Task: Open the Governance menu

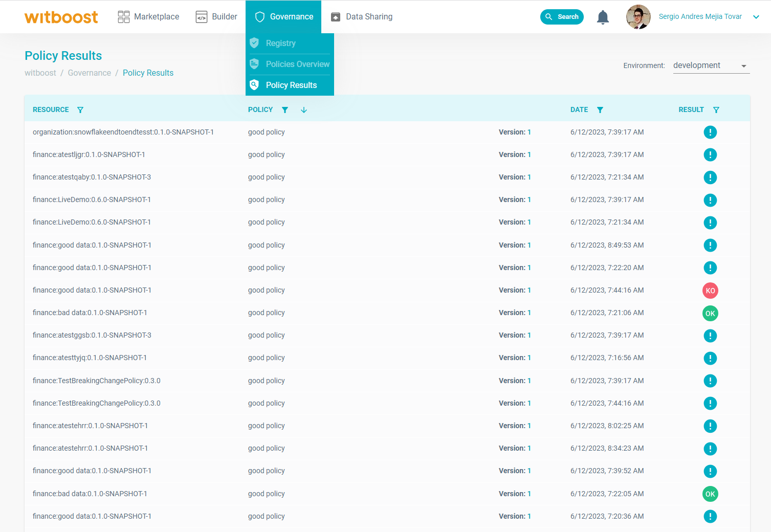Action: coord(283,17)
